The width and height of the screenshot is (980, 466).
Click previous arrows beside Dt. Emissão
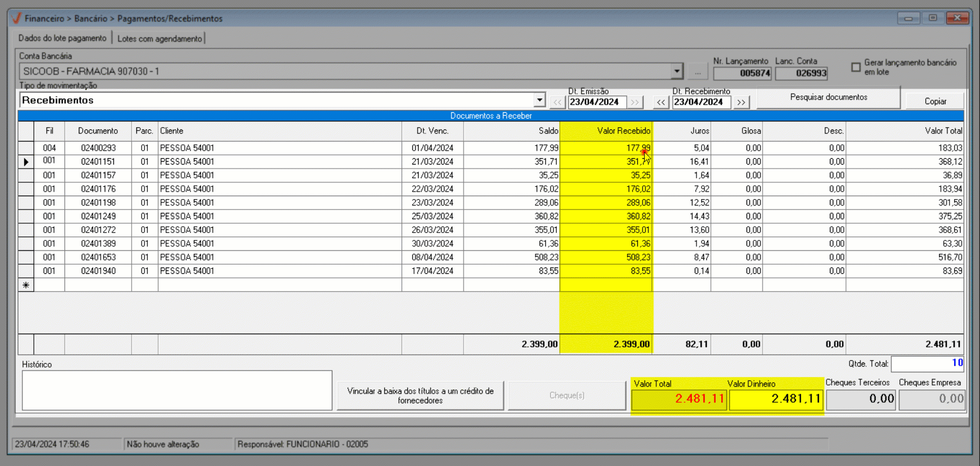557,102
